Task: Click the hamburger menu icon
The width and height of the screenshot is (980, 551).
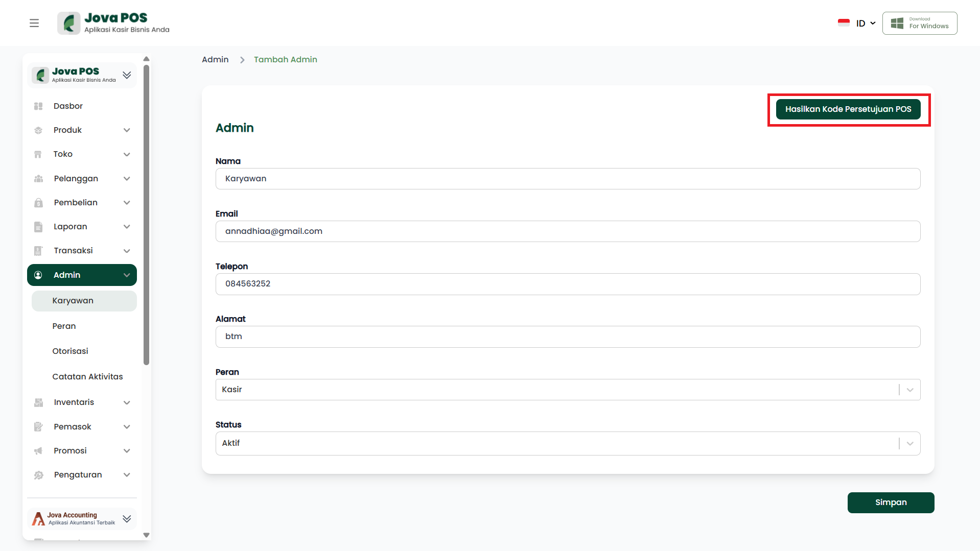Action: tap(34, 23)
